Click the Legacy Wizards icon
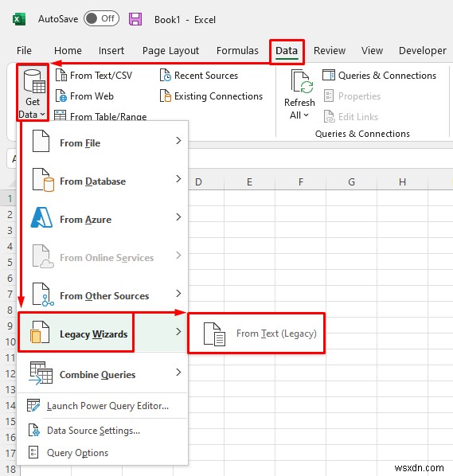The image size is (453, 476). pyautogui.click(x=40, y=332)
